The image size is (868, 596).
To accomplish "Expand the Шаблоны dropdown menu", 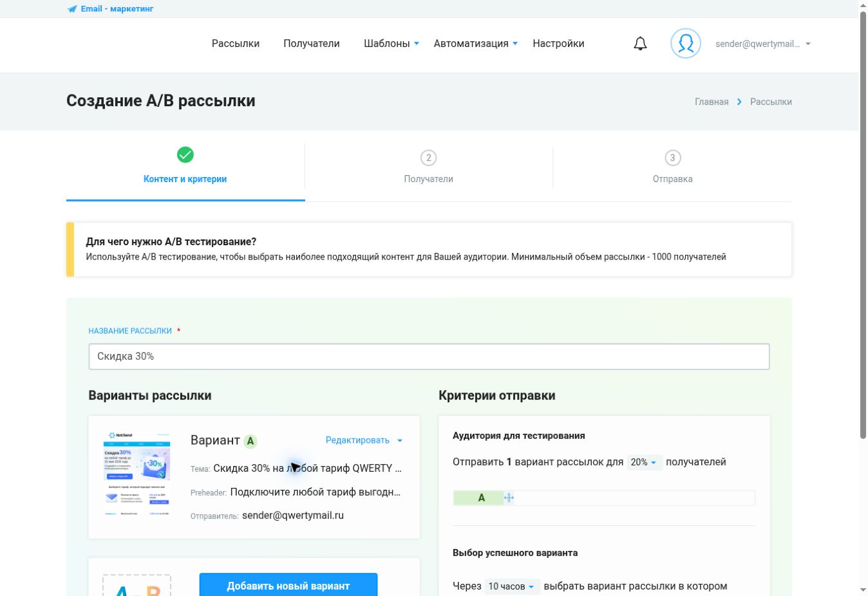I will 392,44.
